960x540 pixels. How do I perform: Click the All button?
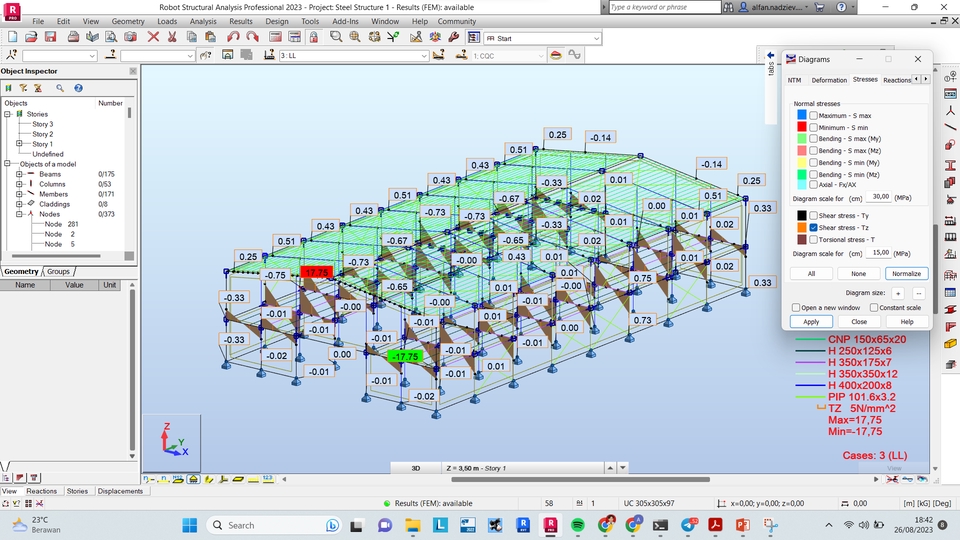pos(811,274)
